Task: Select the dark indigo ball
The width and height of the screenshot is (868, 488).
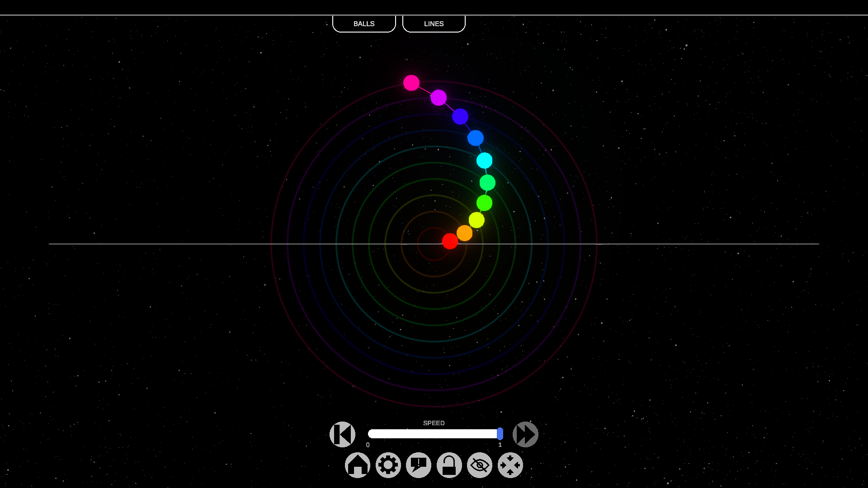Action: [460, 117]
